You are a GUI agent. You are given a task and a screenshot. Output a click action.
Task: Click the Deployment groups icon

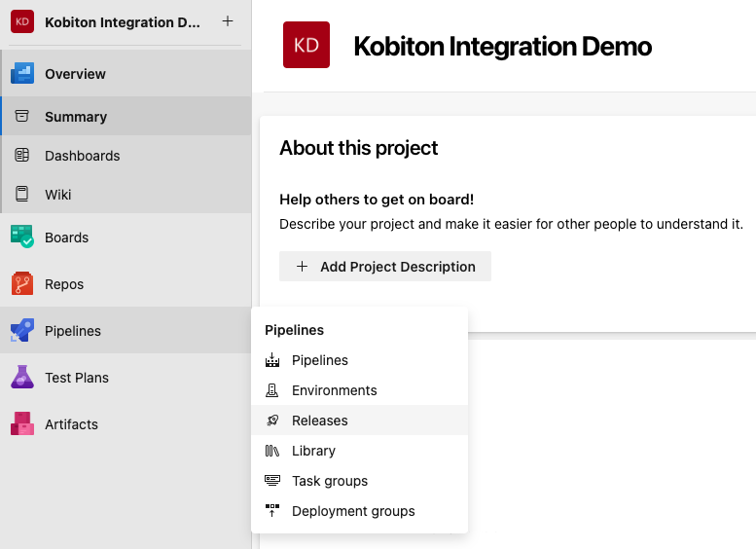[272, 510]
